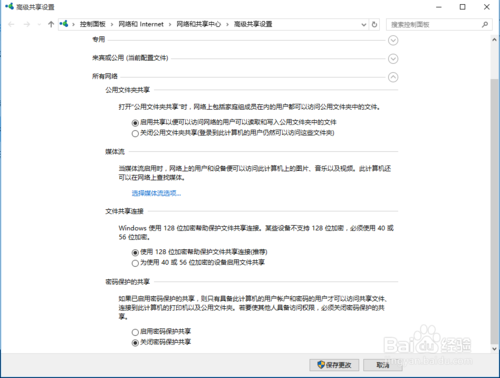Open the address bar history dropdown
Screen dimensions: 500x378
click(364, 24)
